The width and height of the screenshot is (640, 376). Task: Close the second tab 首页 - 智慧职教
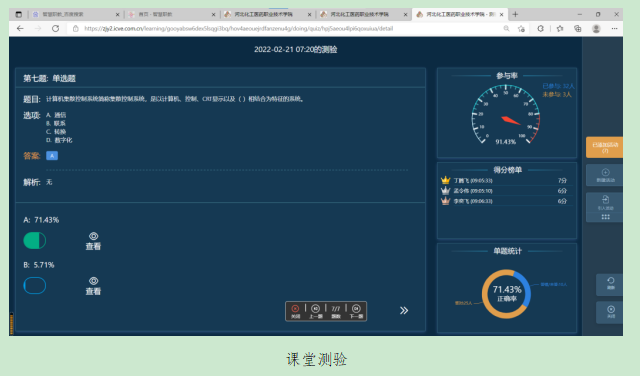pyautogui.click(x=213, y=14)
